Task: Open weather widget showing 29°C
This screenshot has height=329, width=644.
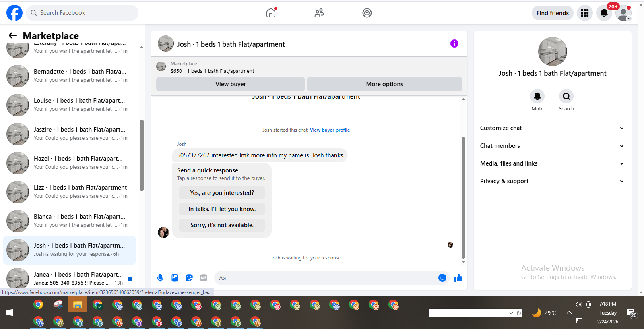Action: click(544, 313)
